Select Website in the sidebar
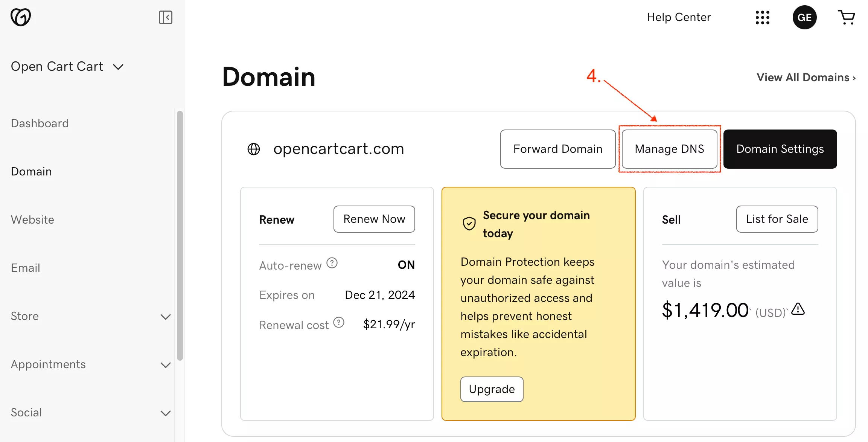 click(33, 220)
